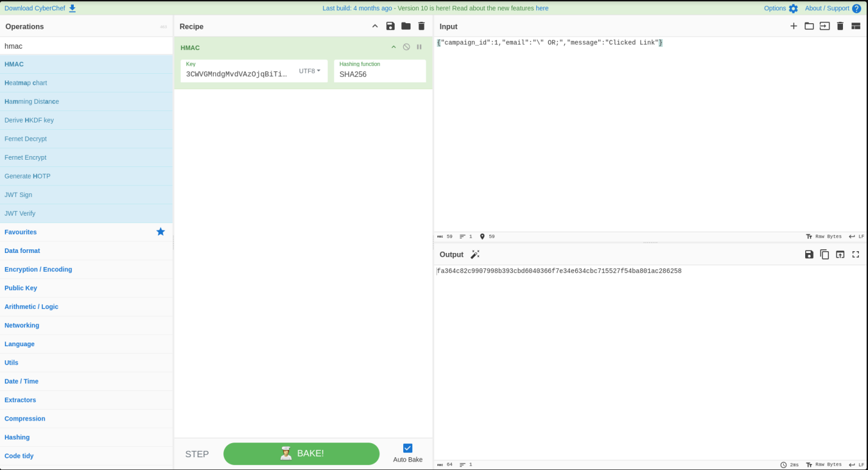Select JWT Sign from the search results
Viewport: 868px width, 470px height.
[18, 195]
